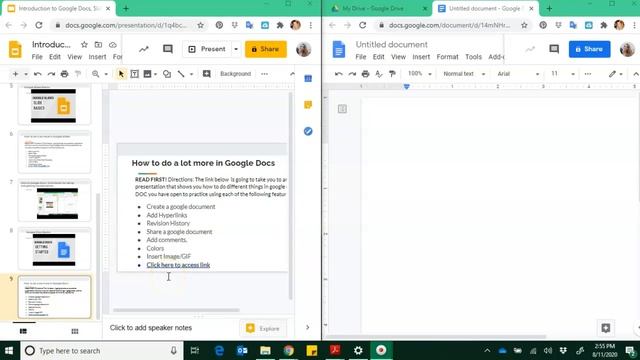
Task: Open the Insert menu in Slides
Action: [97, 57]
